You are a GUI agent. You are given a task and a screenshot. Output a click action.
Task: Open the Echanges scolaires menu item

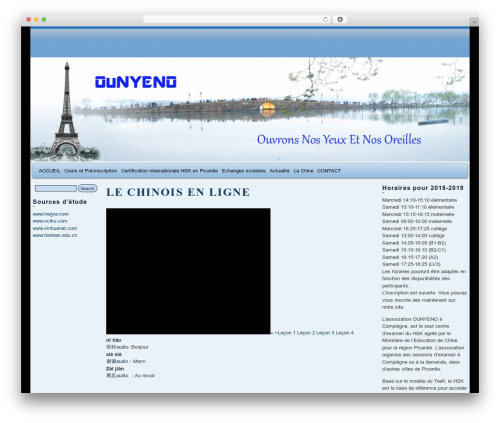(x=244, y=171)
